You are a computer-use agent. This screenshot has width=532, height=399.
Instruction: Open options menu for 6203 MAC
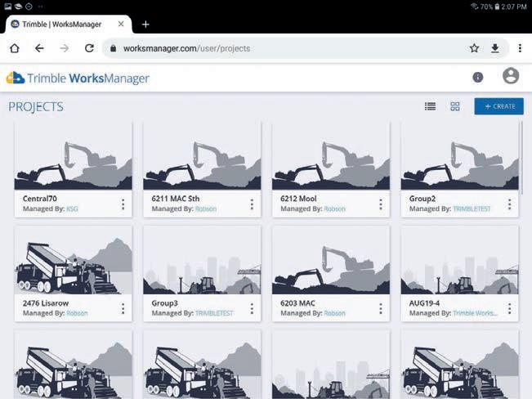point(381,308)
